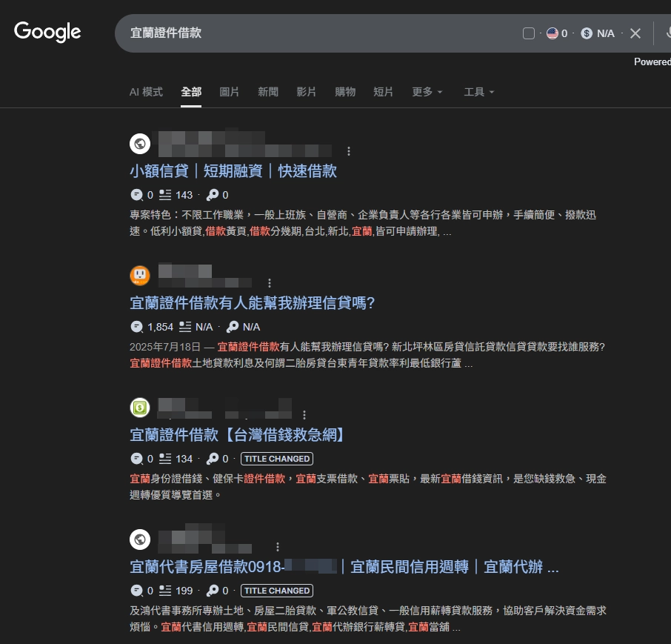Viewport: 671px width, 644px height.
Task: Tick the checkbox in the search bar
Action: click(x=529, y=33)
